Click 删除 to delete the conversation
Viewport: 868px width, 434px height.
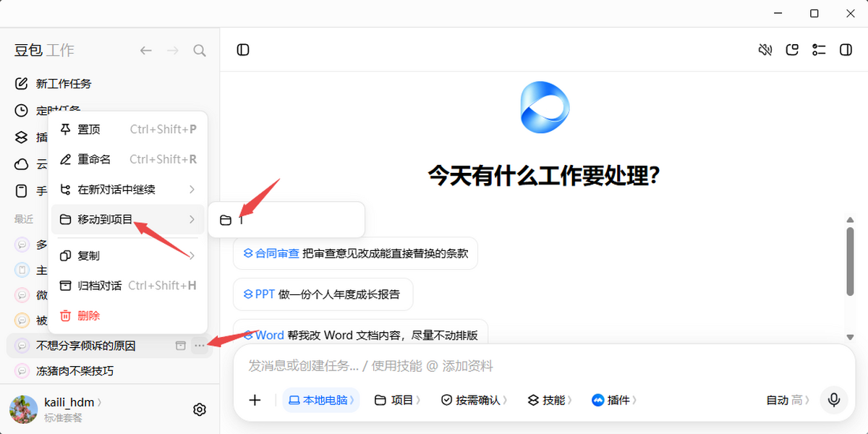pos(128,316)
